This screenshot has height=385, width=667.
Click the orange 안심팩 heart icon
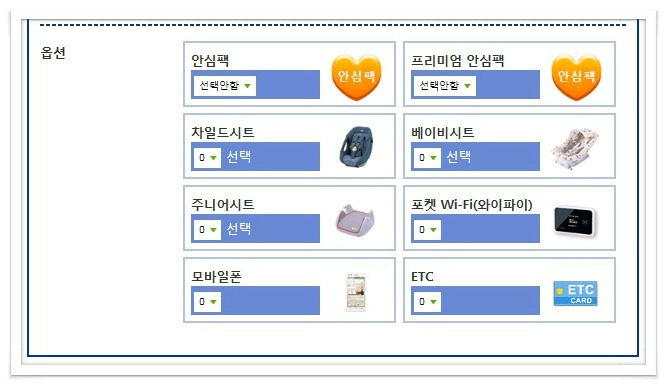pyautogui.click(x=356, y=77)
